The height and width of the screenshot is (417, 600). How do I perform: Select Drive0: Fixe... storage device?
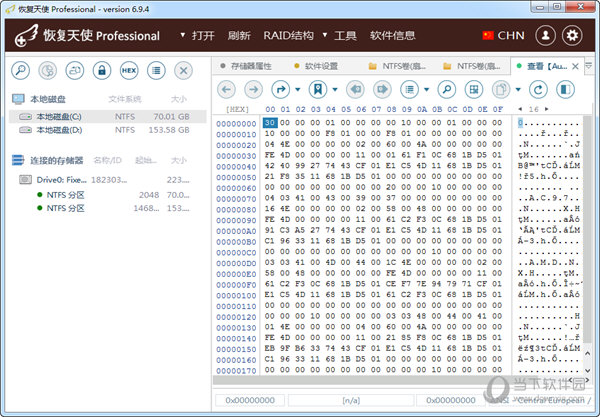point(108,179)
